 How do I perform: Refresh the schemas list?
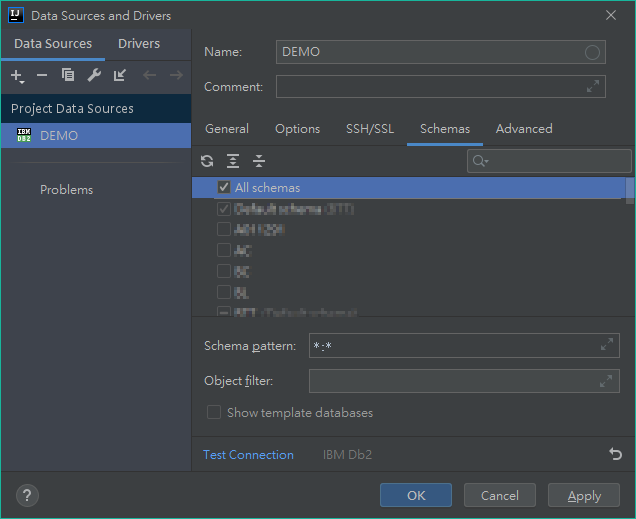click(x=207, y=161)
